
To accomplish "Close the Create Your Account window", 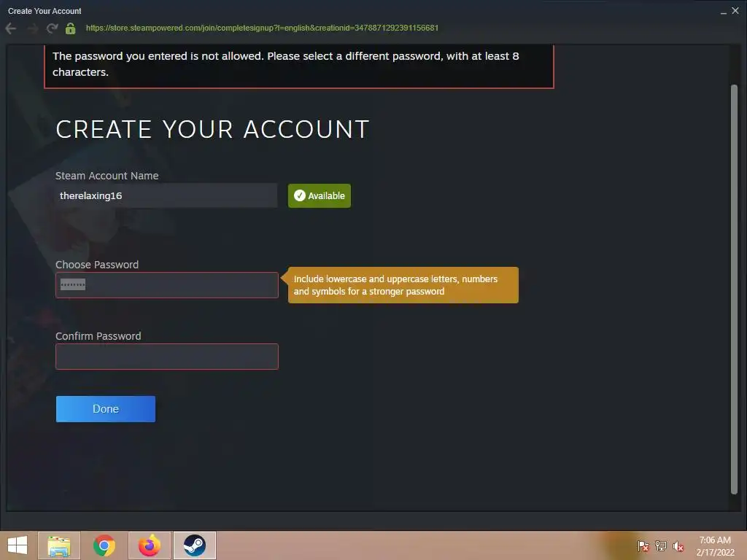I will [735, 10].
